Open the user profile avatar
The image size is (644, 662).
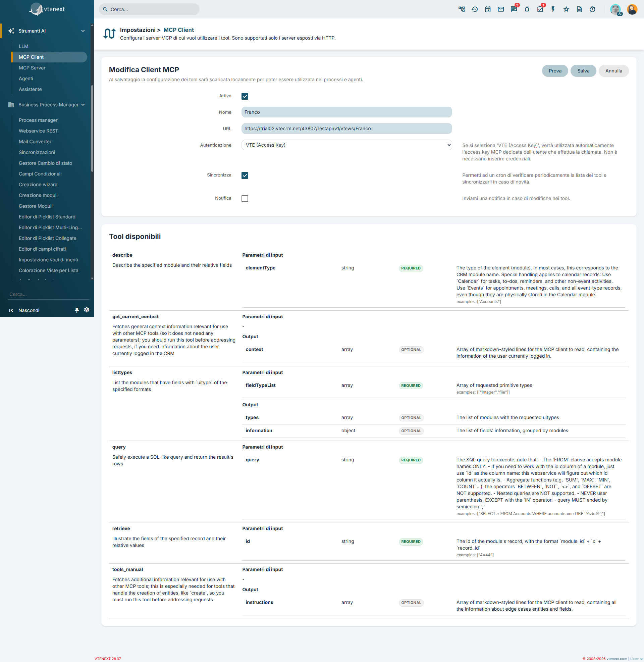click(x=632, y=9)
